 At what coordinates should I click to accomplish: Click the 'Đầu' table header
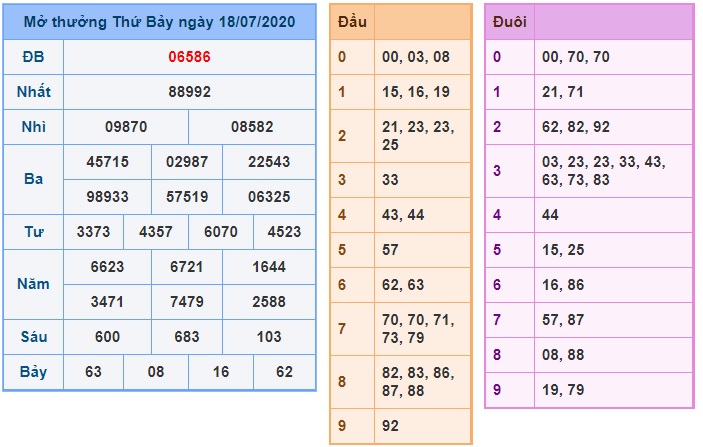(352, 22)
